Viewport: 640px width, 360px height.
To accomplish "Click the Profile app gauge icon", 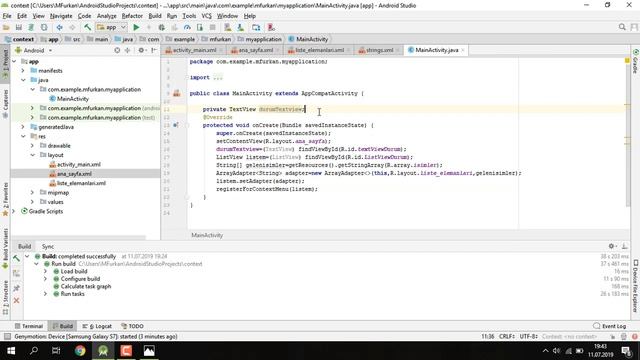I will [187, 27].
